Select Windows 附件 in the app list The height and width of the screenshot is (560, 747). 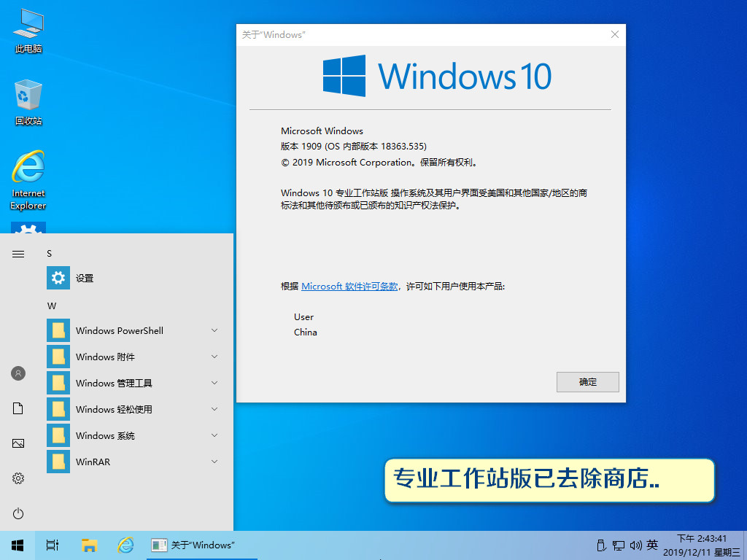point(135,357)
